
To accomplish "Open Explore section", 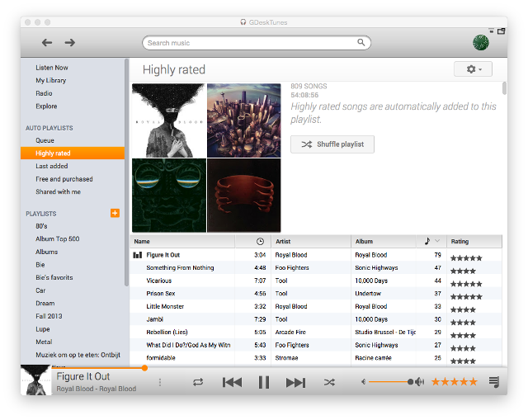I will (46, 106).
